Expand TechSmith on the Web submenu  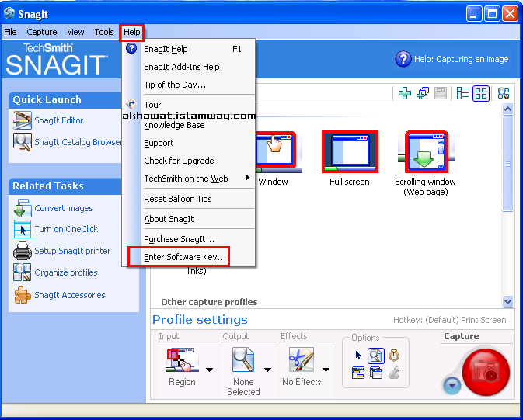[189, 179]
